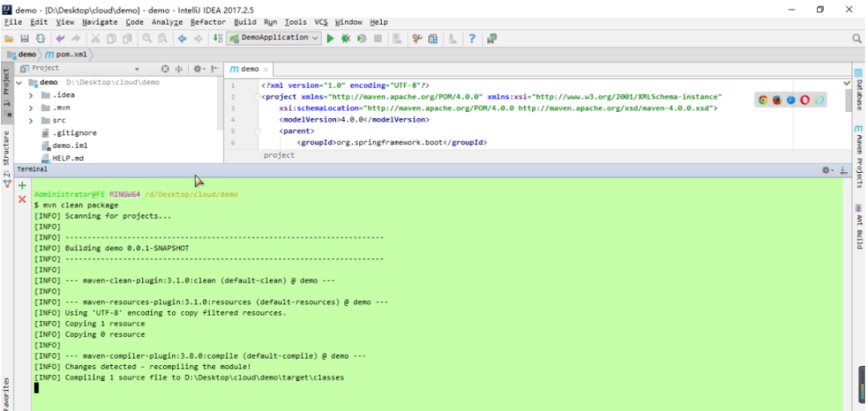
Task: Toggle the 2: Structure side tab
Action: (6, 159)
